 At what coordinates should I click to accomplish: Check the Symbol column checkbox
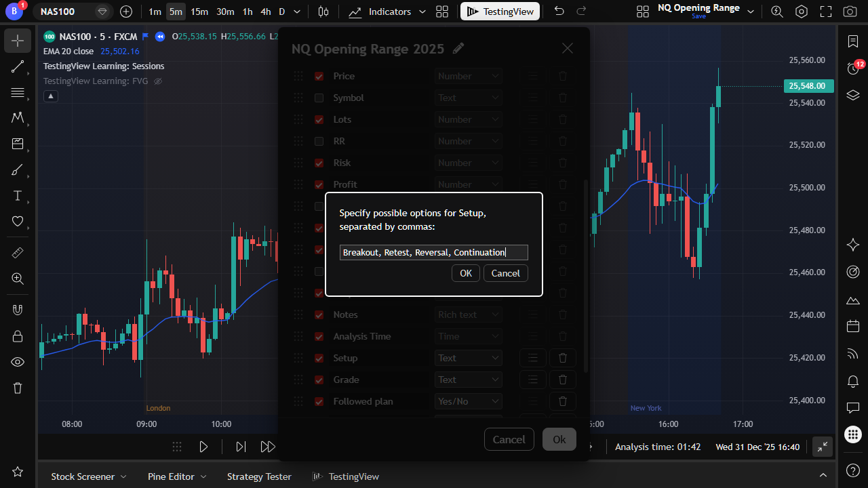coord(319,98)
